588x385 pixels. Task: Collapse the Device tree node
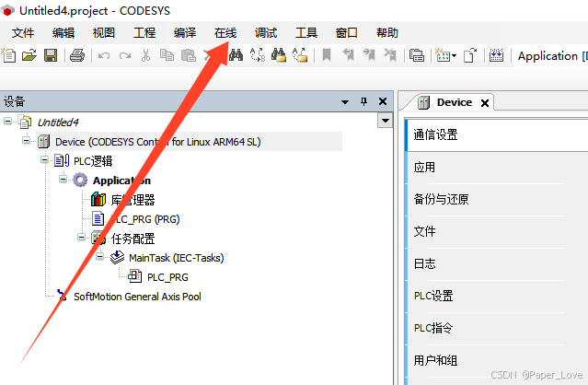click(x=26, y=141)
